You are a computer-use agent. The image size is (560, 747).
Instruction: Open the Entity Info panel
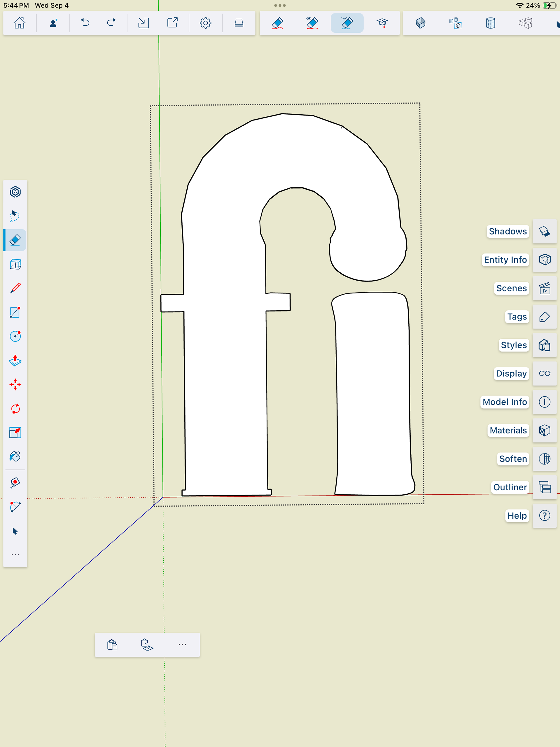click(545, 260)
